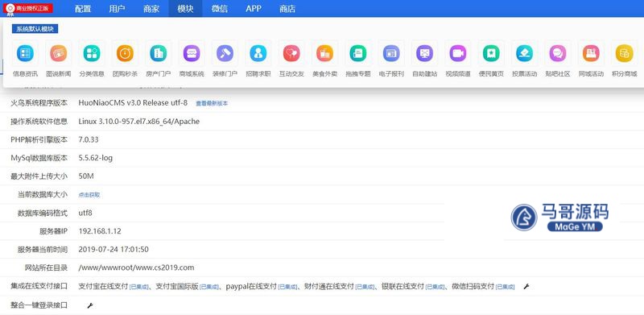Click the 商业授权正版 logo badge
Viewport: 644px width, 315px height.
[28, 8]
